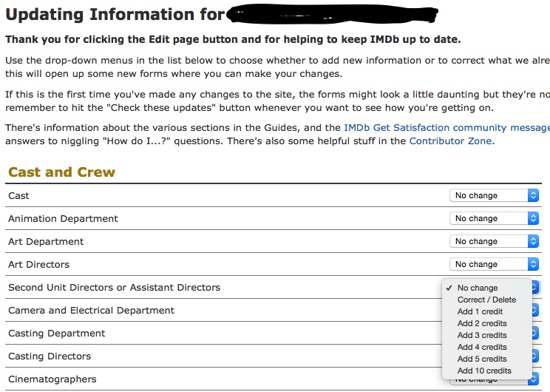The width and height of the screenshot is (550, 392).
Task: Expand the Art Directors dropdown
Action: click(494, 264)
